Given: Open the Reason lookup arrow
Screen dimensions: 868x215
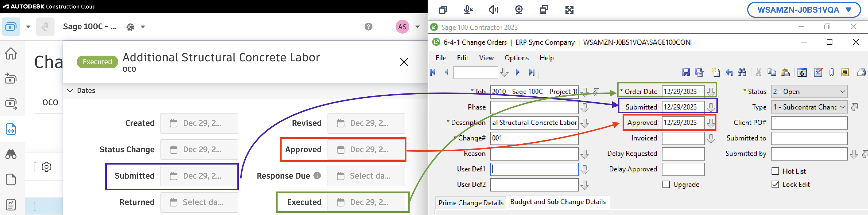Looking at the screenshot, I should pos(585,154).
